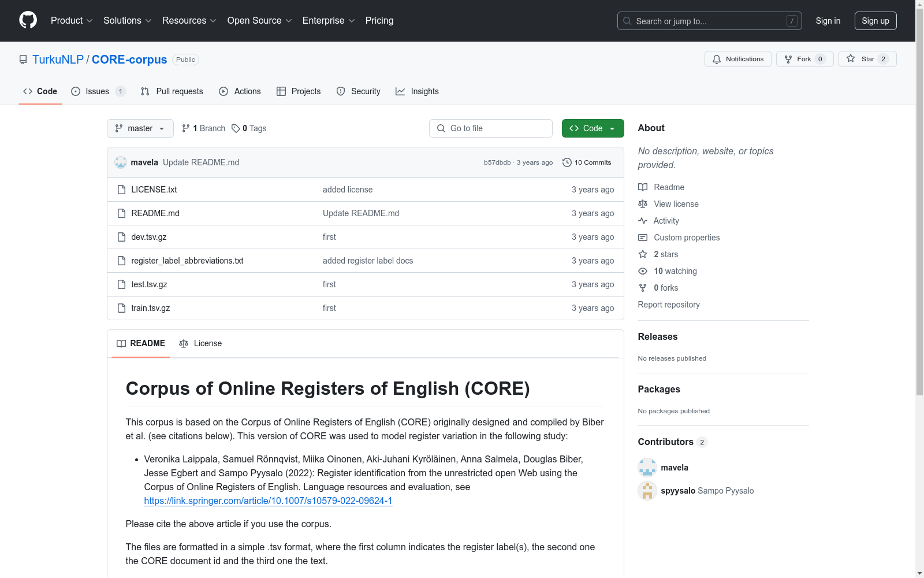Image resolution: width=924 pixels, height=578 pixels.
Task: Click the Sign up button
Action: tap(875, 21)
